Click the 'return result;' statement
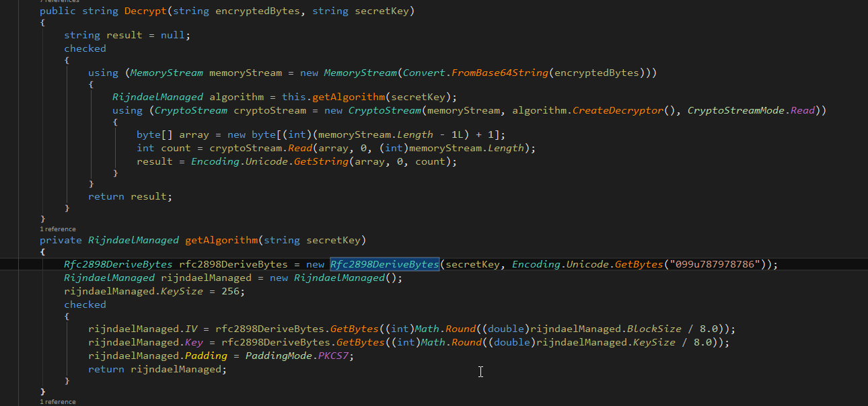The width and height of the screenshot is (868, 406). [131, 196]
